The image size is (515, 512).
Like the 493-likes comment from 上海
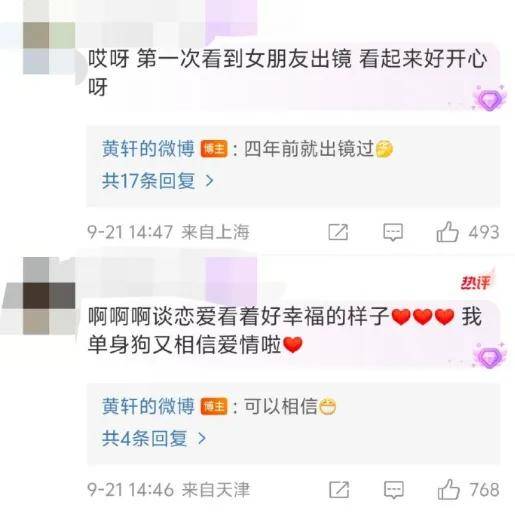(447, 232)
